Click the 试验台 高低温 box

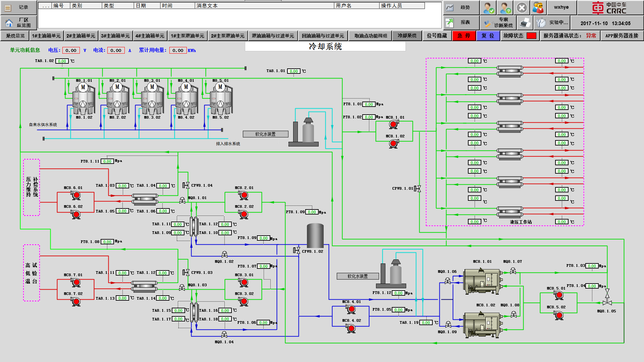pyautogui.click(x=32, y=273)
